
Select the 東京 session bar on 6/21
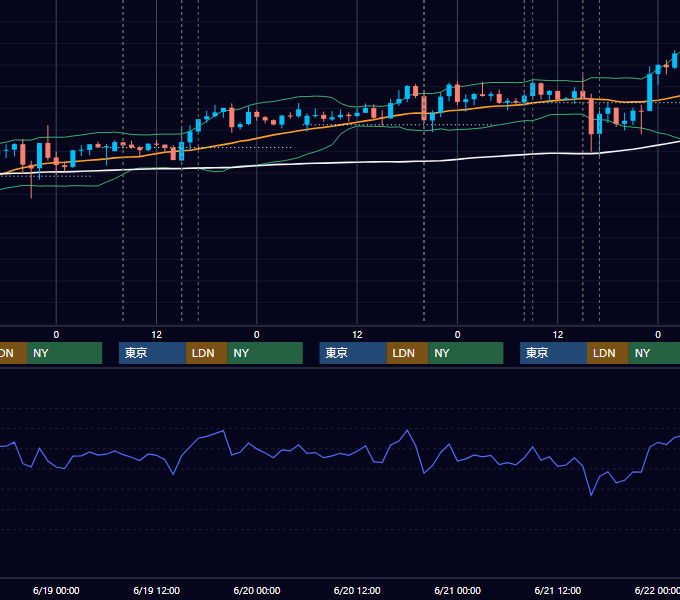553,353
